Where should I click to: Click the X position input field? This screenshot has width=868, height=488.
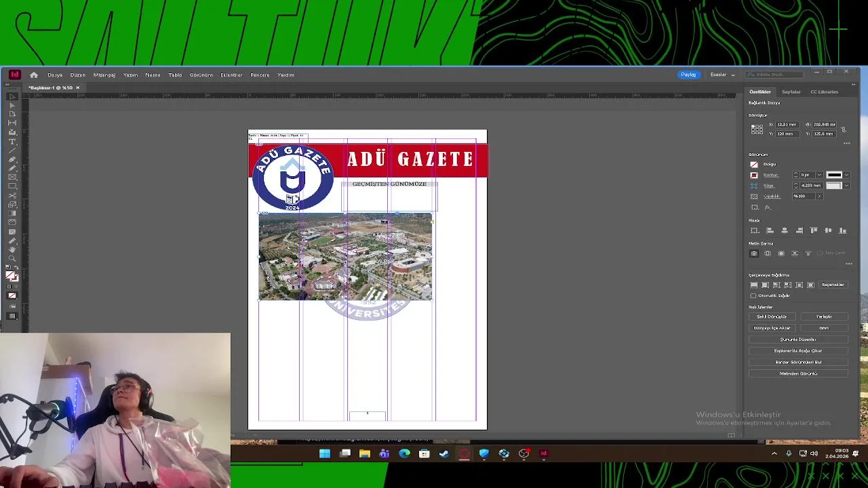tap(789, 125)
